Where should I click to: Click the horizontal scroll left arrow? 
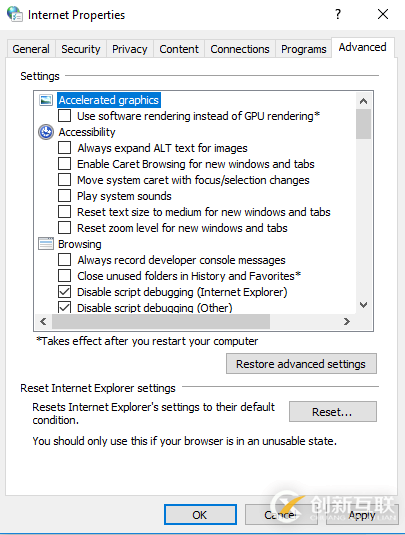point(43,321)
